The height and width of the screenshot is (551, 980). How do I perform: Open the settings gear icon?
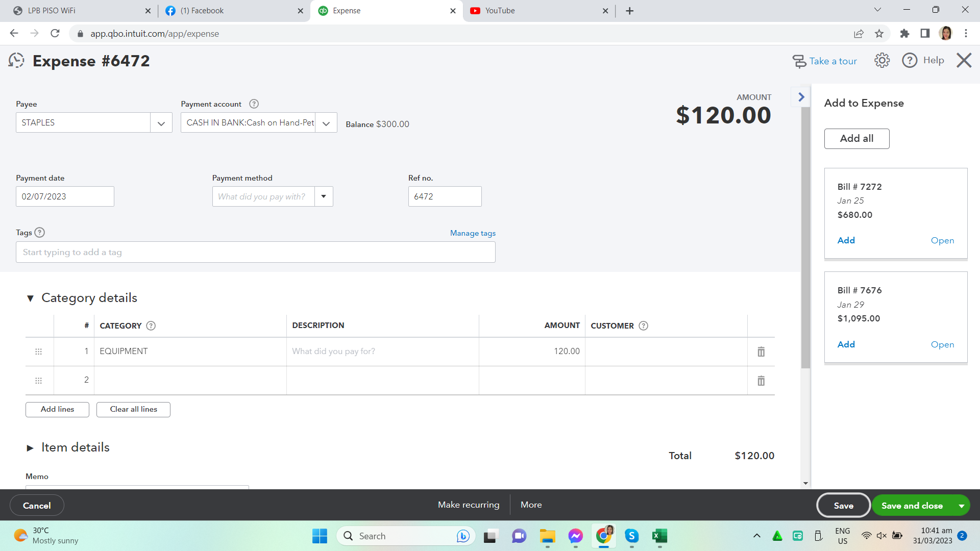click(881, 61)
